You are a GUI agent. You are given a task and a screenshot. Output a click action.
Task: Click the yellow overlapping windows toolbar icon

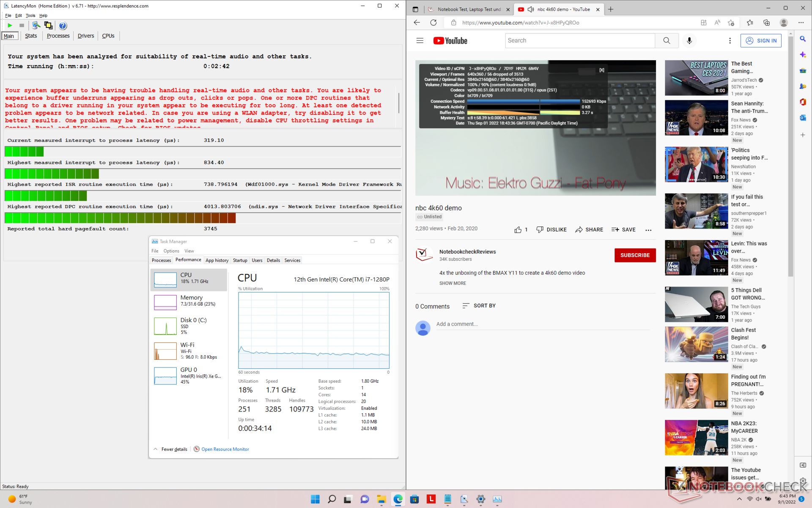(x=48, y=25)
